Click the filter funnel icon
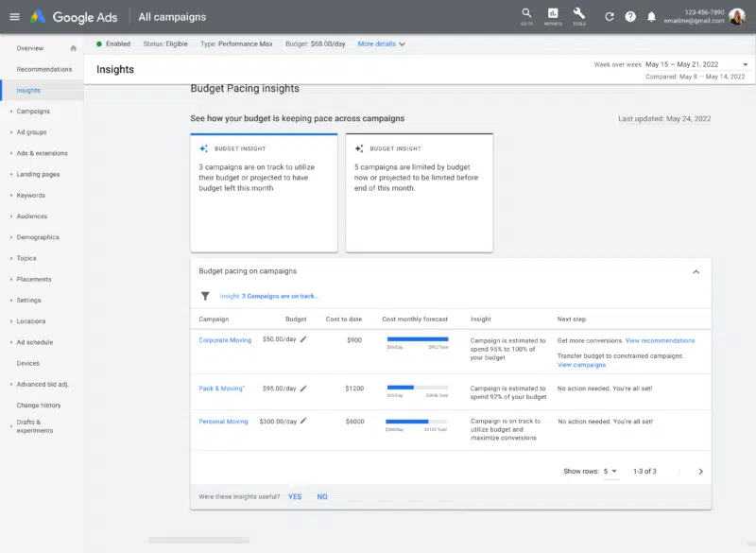The height and width of the screenshot is (553, 756). [205, 296]
